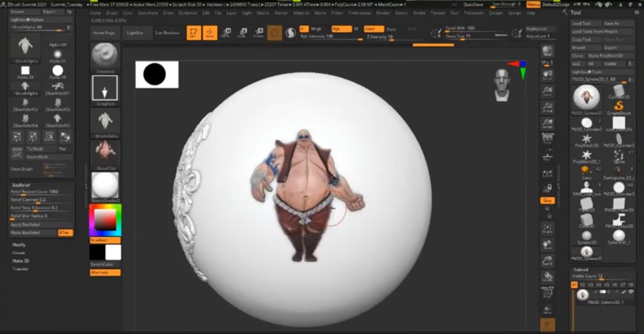The width and height of the screenshot is (644, 334).
Task: Activate the Edit mode button
Action: 194,33
